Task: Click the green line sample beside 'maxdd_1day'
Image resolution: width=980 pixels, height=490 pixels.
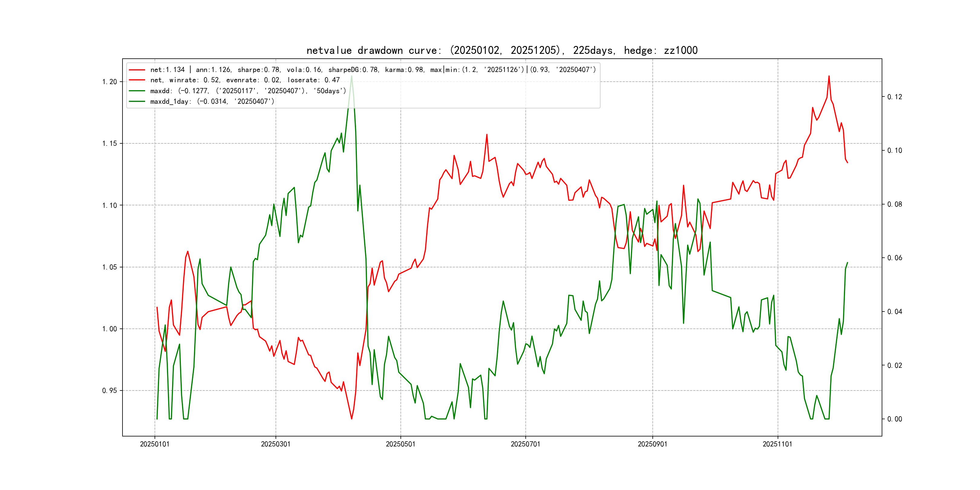Action: point(137,102)
